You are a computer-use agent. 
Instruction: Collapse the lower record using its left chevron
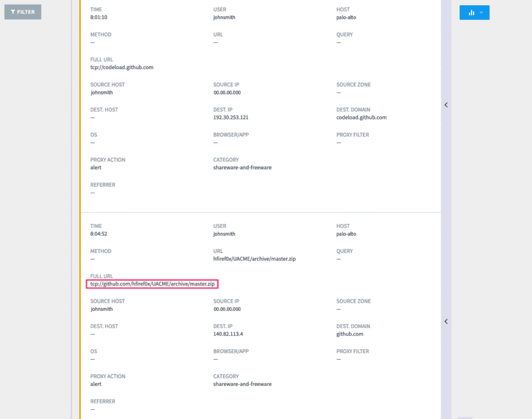pos(446,321)
